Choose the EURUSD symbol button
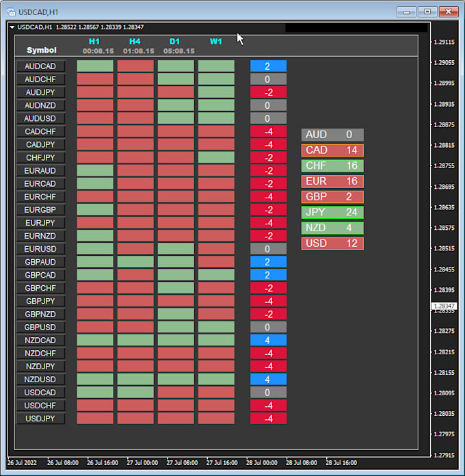This screenshot has height=476, width=465. (40, 249)
